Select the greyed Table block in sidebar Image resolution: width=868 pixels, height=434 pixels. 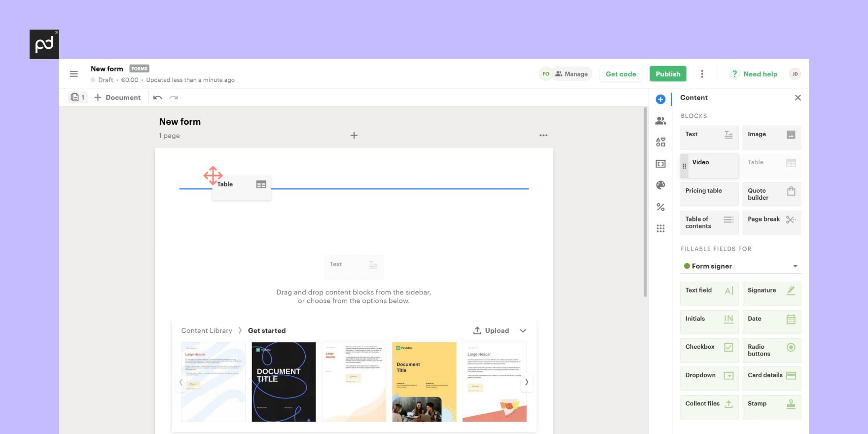point(772,166)
